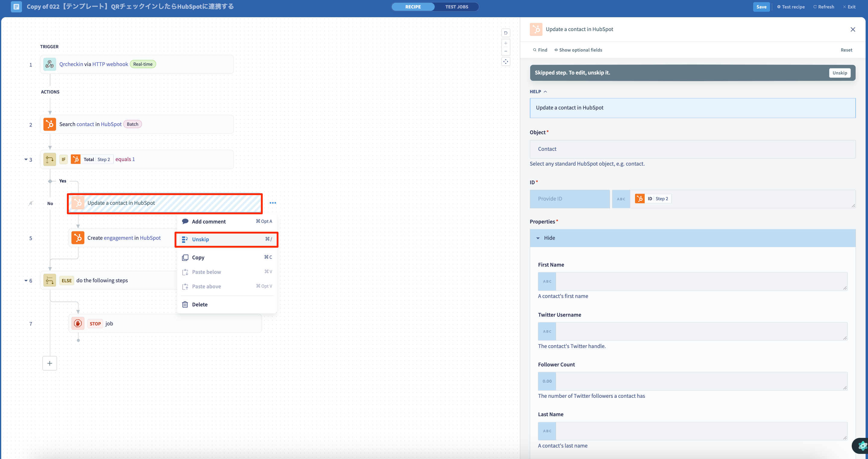Click the Save button
Image resolution: width=868 pixels, height=459 pixels.
761,7
